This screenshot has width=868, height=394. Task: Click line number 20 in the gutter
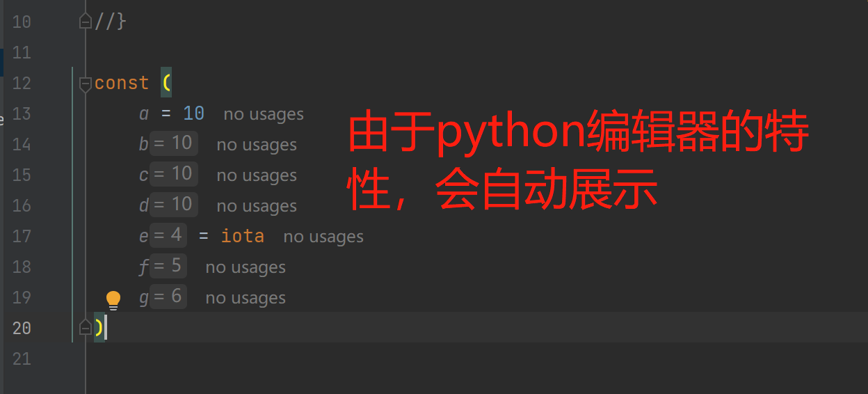pyautogui.click(x=22, y=328)
